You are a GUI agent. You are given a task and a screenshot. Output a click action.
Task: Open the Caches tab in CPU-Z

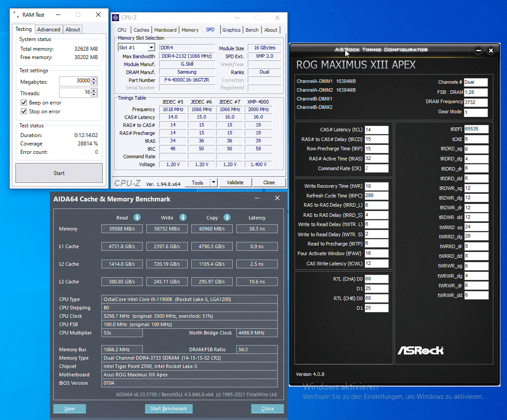click(142, 30)
